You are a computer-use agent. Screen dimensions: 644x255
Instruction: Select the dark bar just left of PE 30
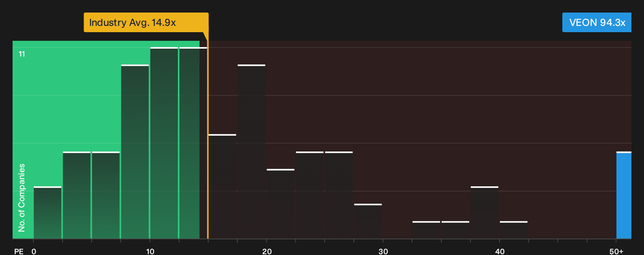click(x=368, y=221)
